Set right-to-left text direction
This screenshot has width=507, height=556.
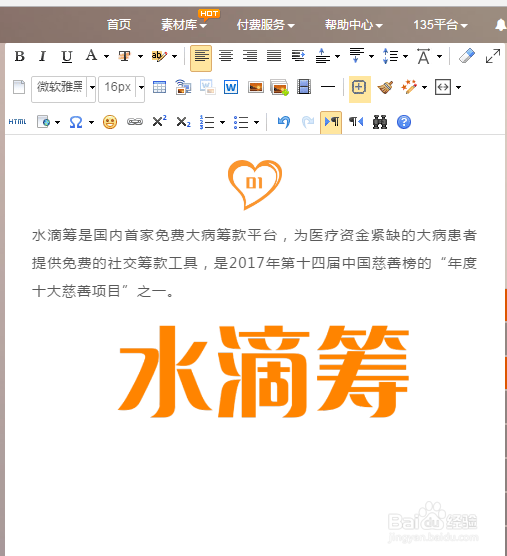[356, 122]
